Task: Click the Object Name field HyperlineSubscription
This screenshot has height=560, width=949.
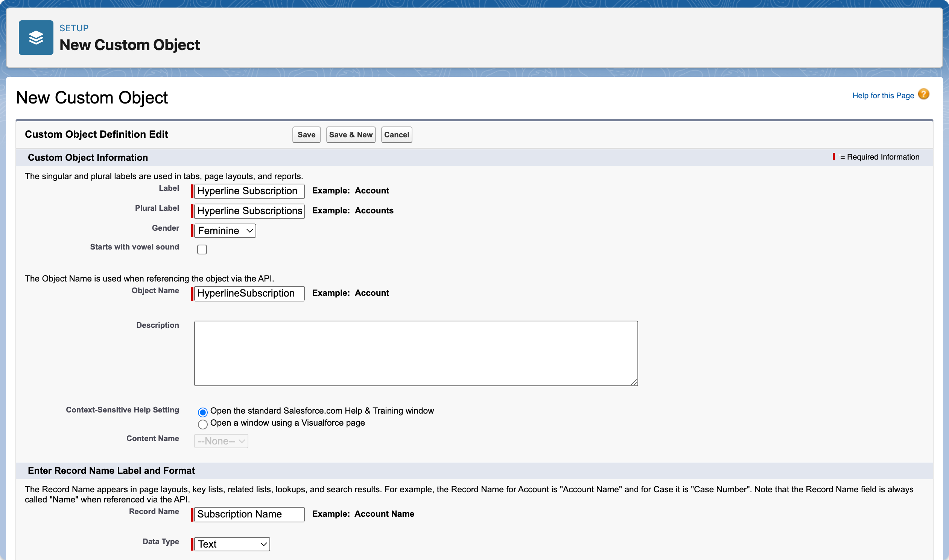Action: (249, 294)
